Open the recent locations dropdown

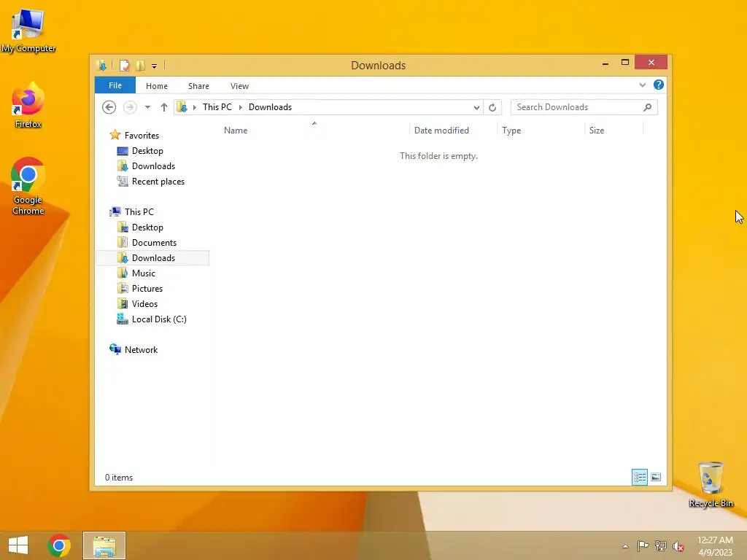pos(147,107)
